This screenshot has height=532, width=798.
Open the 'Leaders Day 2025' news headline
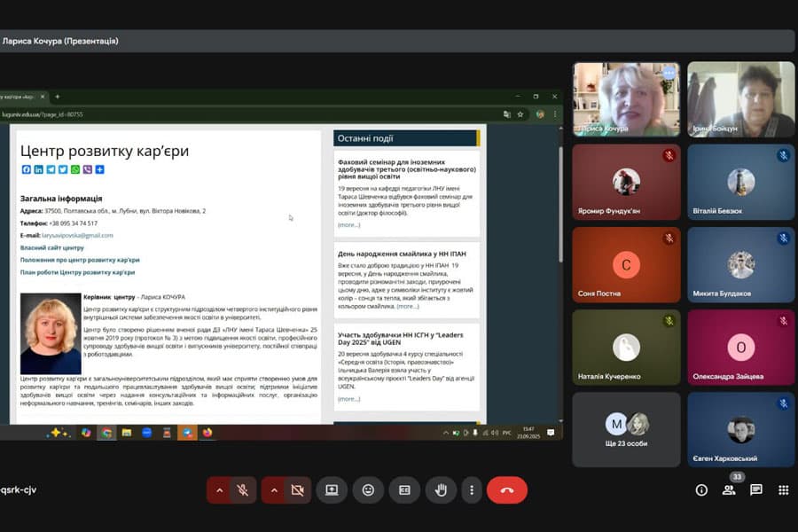click(401, 339)
